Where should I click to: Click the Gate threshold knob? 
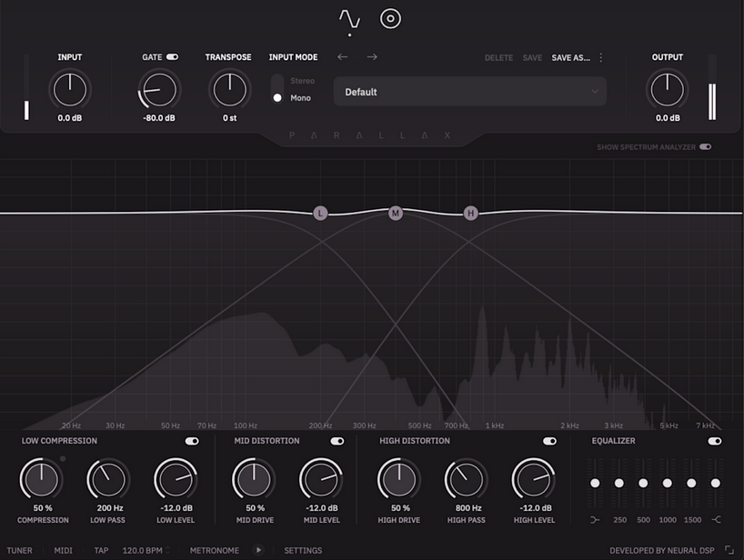pyautogui.click(x=159, y=90)
